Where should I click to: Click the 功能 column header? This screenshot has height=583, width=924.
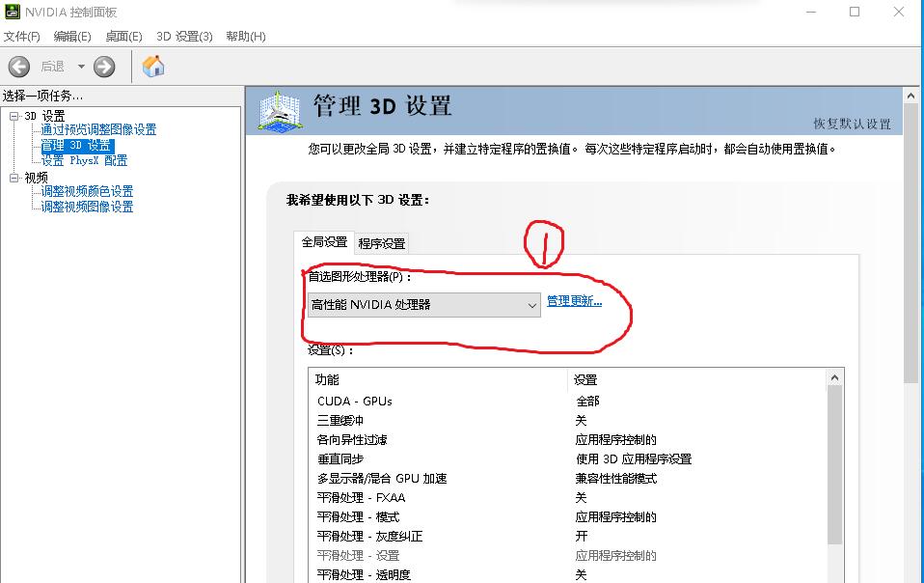[x=437, y=379]
